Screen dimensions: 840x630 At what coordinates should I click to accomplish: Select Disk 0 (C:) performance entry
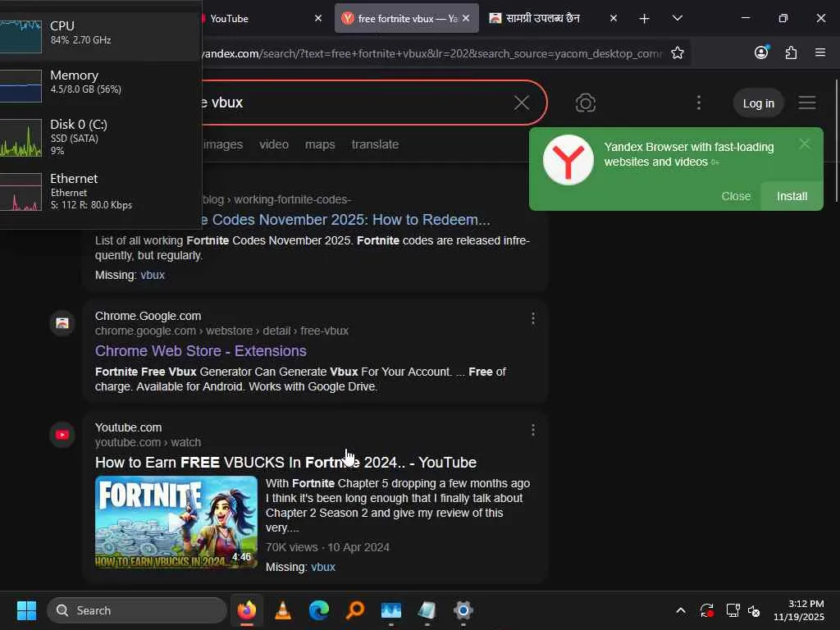99,137
